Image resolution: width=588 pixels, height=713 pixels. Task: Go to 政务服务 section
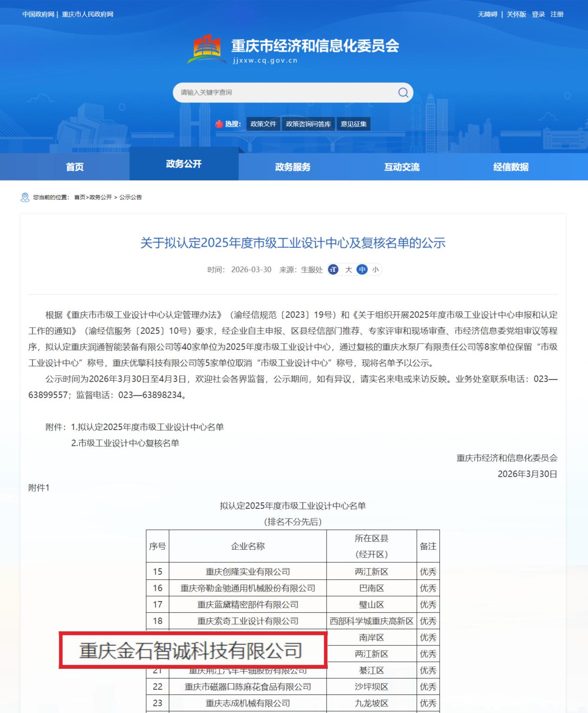pyautogui.click(x=293, y=167)
